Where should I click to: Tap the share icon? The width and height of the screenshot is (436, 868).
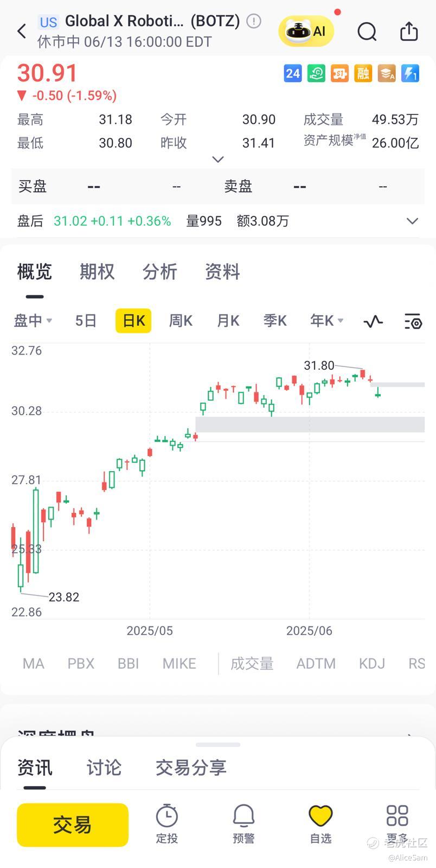pyautogui.click(x=409, y=31)
